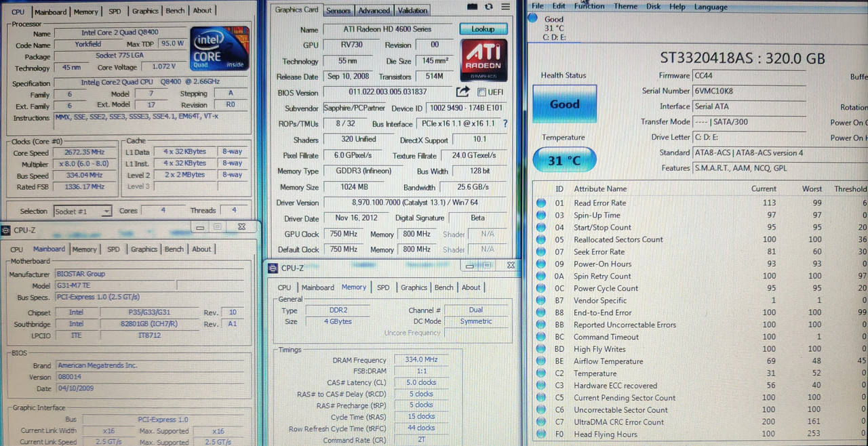Open Edit menu in CrystalDiskInfo

[x=559, y=6]
